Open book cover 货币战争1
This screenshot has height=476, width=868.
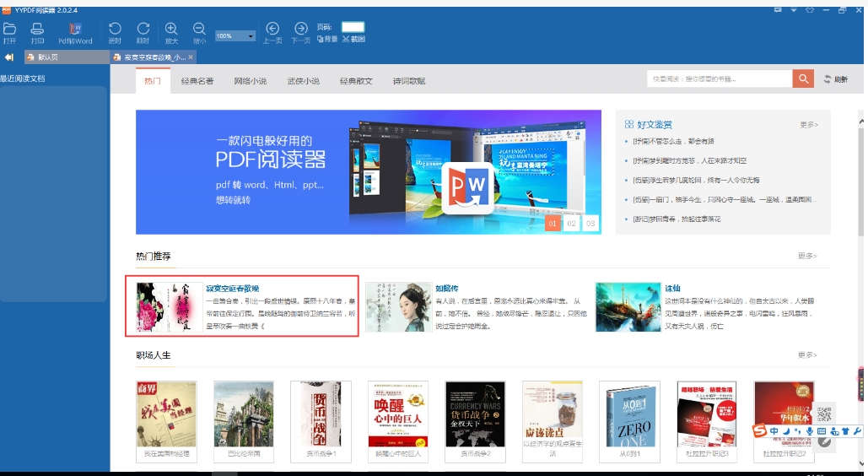(x=321, y=414)
